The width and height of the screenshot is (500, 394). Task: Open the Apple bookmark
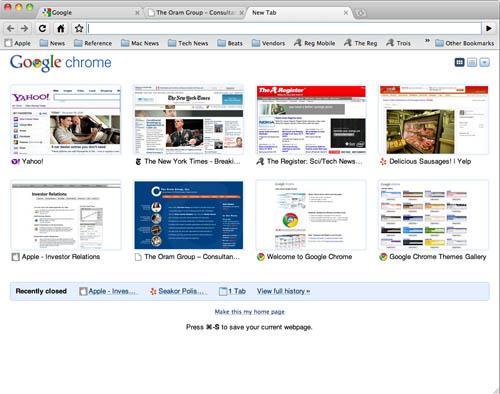[18, 43]
